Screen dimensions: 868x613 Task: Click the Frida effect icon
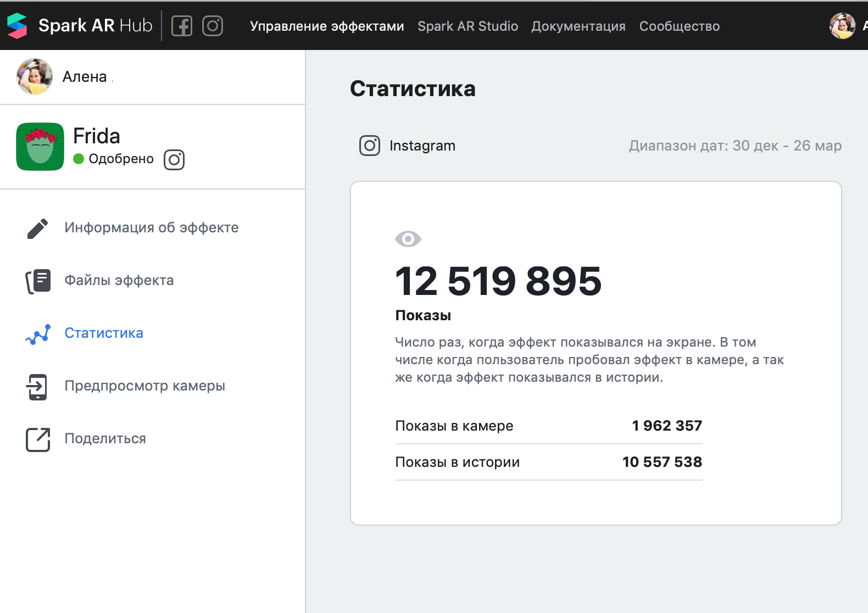[40, 147]
